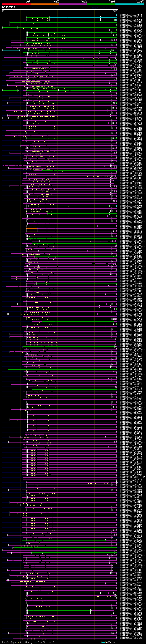Select hit label UniRef100_B9GHP4
The height and width of the screenshot is (644, 146).
click(131, 133)
